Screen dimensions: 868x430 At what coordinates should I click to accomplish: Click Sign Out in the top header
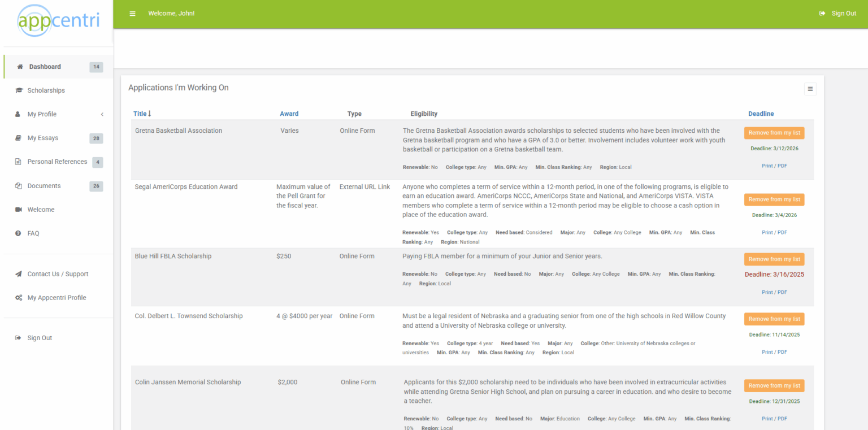838,14
